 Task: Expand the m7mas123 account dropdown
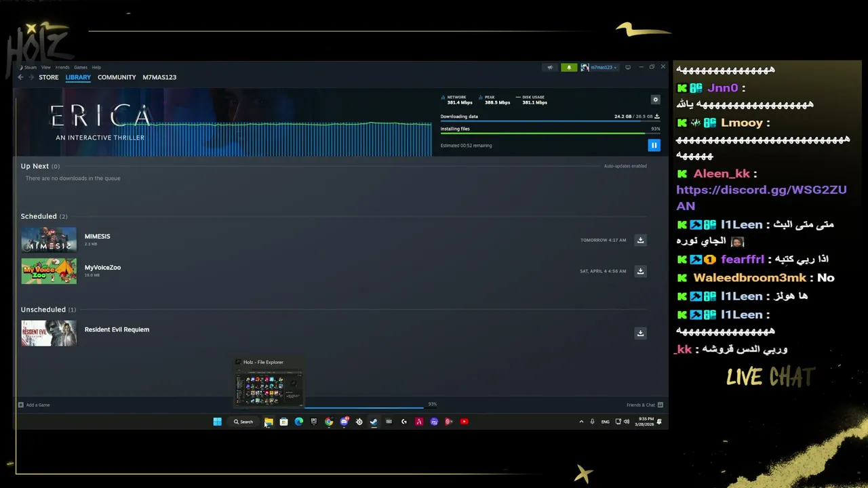pyautogui.click(x=599, y=67)
